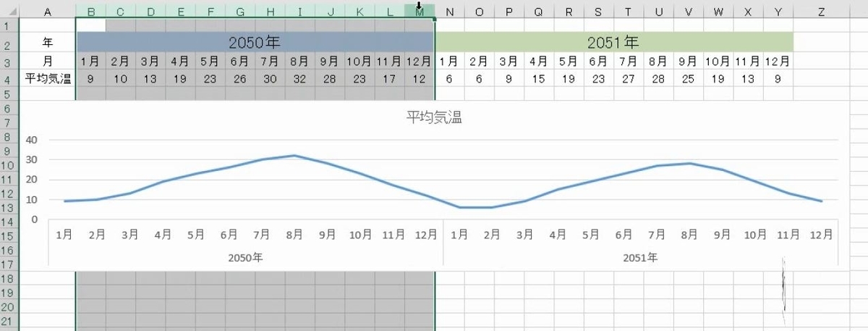The width and height of the screenshot is (868, 331).
Task: Select column header Z
Action: [x=821, y=12]
